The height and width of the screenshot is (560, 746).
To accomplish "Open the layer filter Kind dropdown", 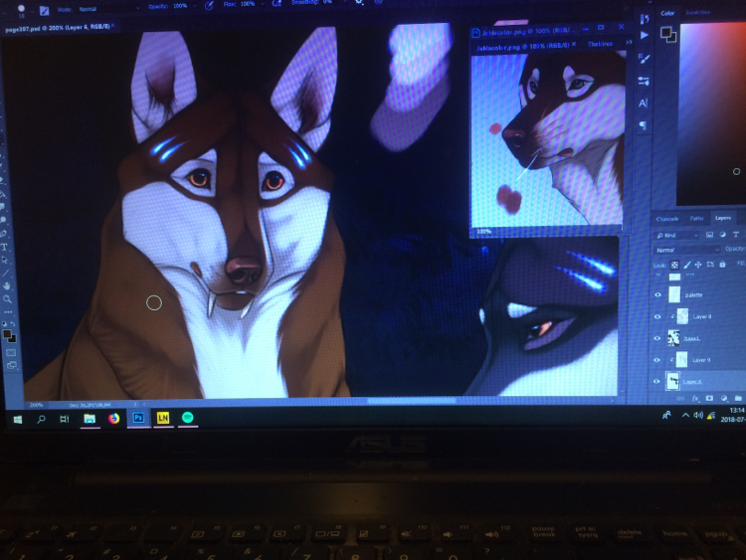I will [677, 235].
